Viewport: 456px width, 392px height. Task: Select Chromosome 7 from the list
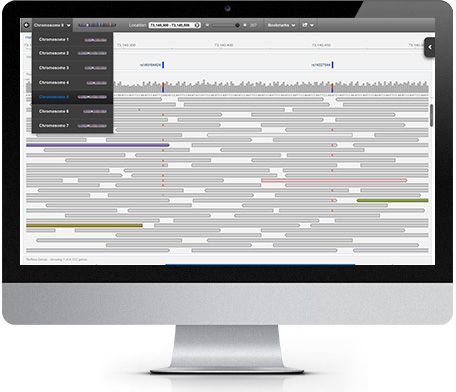pos(72,126)
